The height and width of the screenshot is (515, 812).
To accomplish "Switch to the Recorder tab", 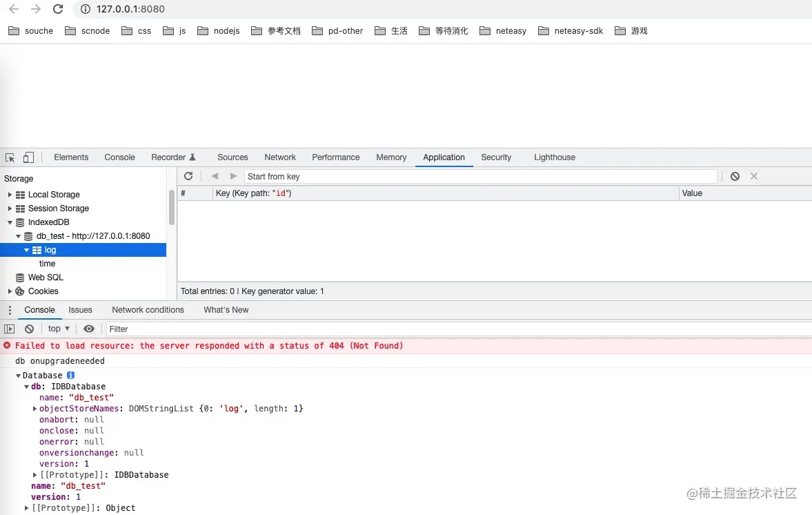I will click(x=173, y=157).
